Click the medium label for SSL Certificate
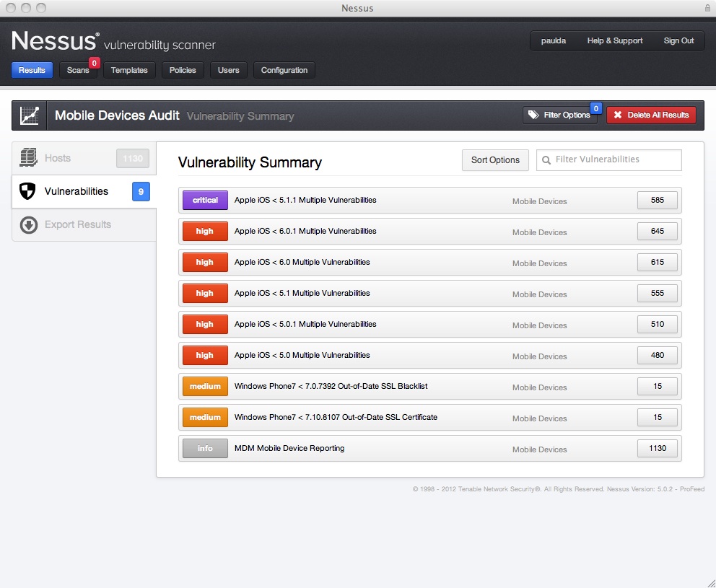The image size is (716, 588). (205, 417)
